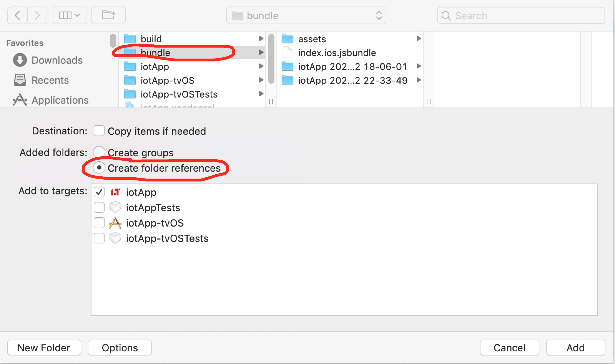Click the Search field
The height and width of the screenshot is (364, 615).
[520, 15]
